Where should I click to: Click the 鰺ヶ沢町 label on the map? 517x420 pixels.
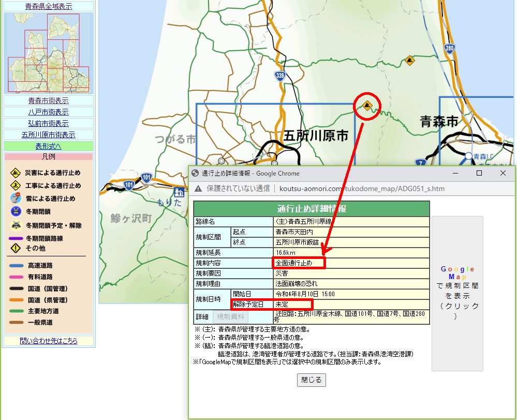tap(131, 218)
